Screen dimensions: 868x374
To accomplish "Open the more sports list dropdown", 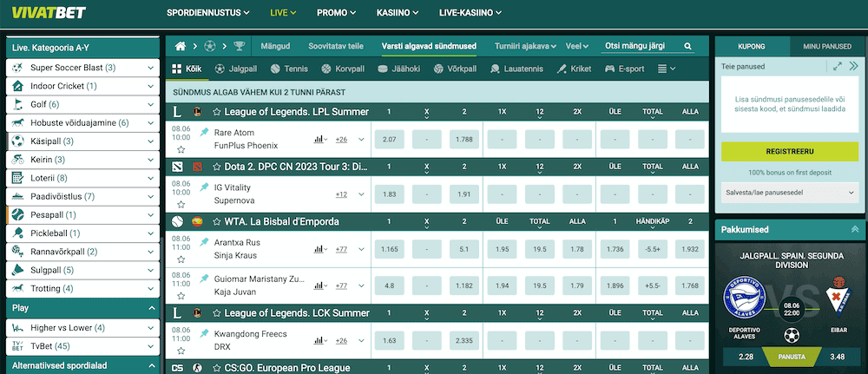I will (667, 69).
